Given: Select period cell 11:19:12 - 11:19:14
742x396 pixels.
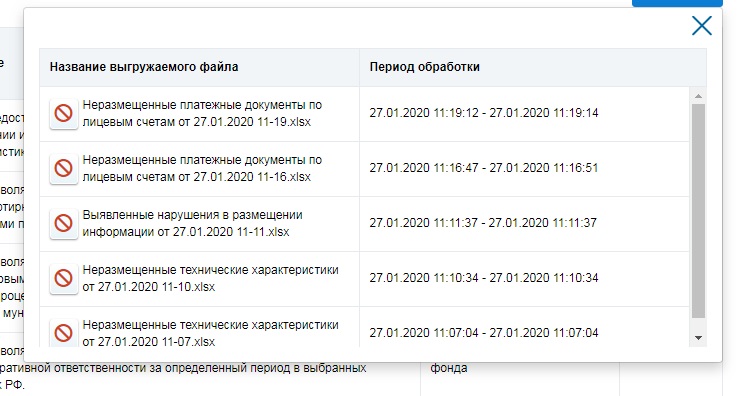Looking at the screenshot, I should [x=484, y=113].
